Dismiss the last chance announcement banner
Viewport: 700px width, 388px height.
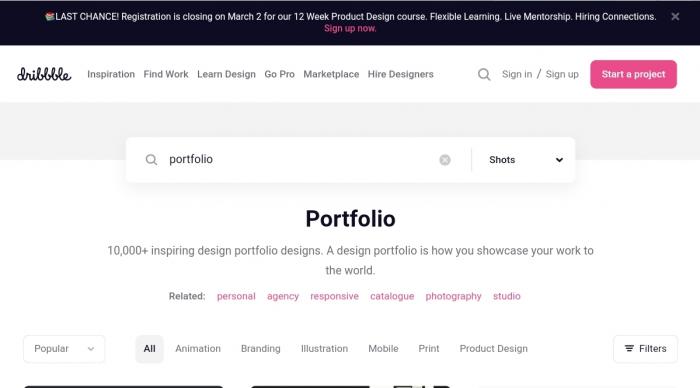tap(675, 17)
